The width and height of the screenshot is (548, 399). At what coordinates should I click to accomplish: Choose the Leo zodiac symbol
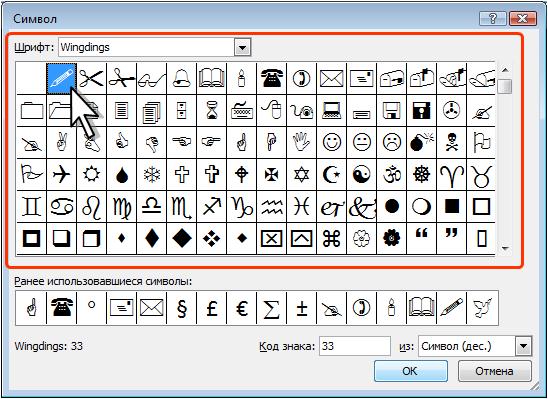tap(92, 206)
